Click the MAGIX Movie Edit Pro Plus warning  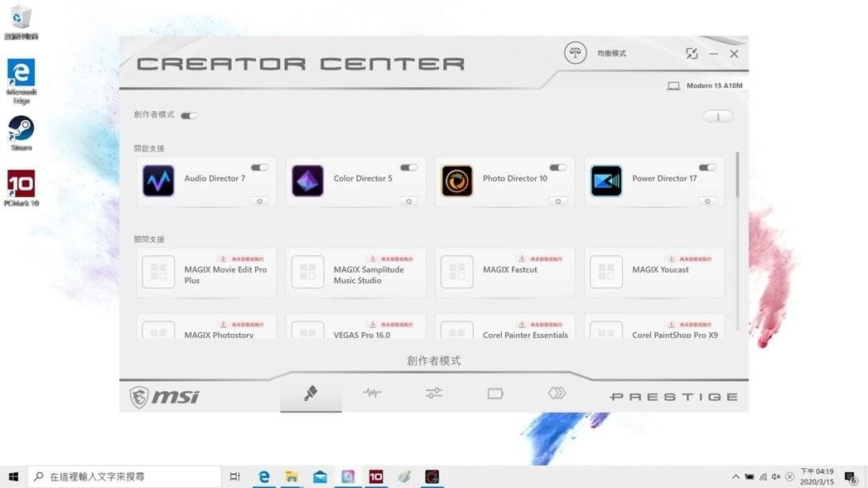pyautogui.click(x=241, y=258)
